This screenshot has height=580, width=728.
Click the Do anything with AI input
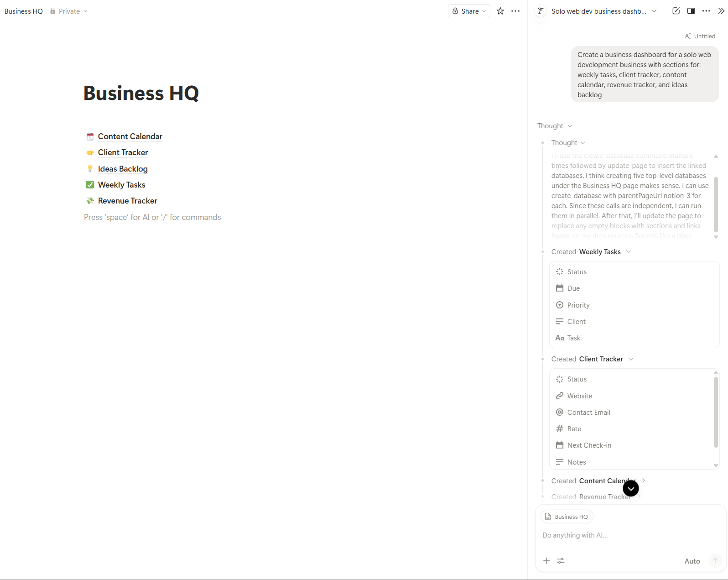click(x=631, y=535)
